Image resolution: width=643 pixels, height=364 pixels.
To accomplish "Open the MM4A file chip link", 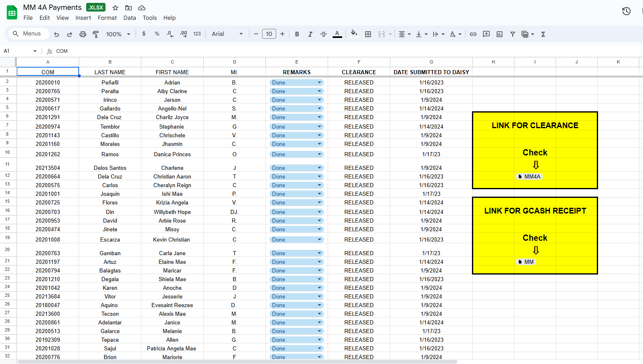I will [x=529, y=176].
